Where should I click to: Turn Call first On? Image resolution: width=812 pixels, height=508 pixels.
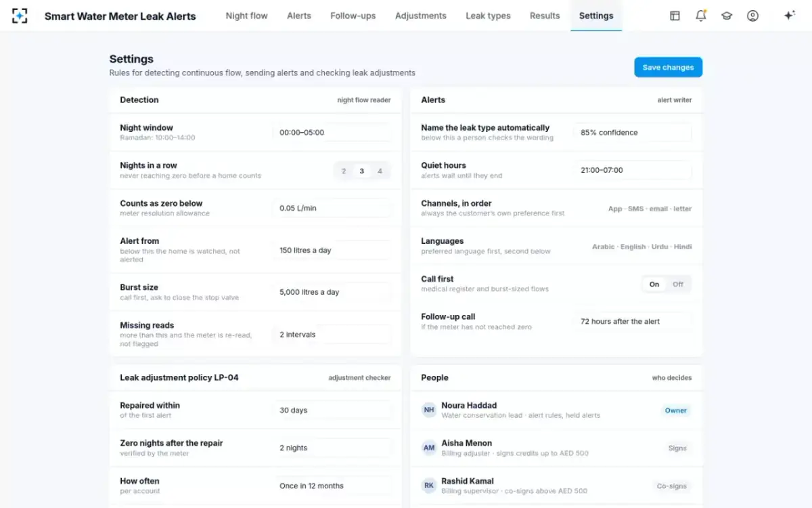click(x=654, y=284)
